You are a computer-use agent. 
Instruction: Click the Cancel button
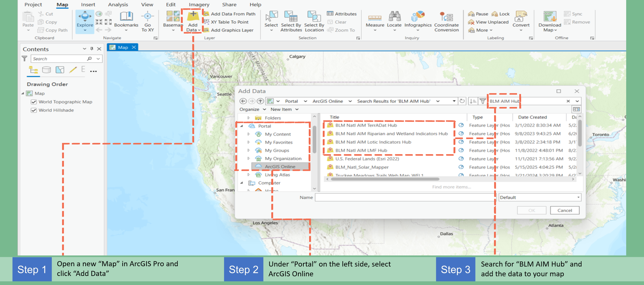(564, 210)
